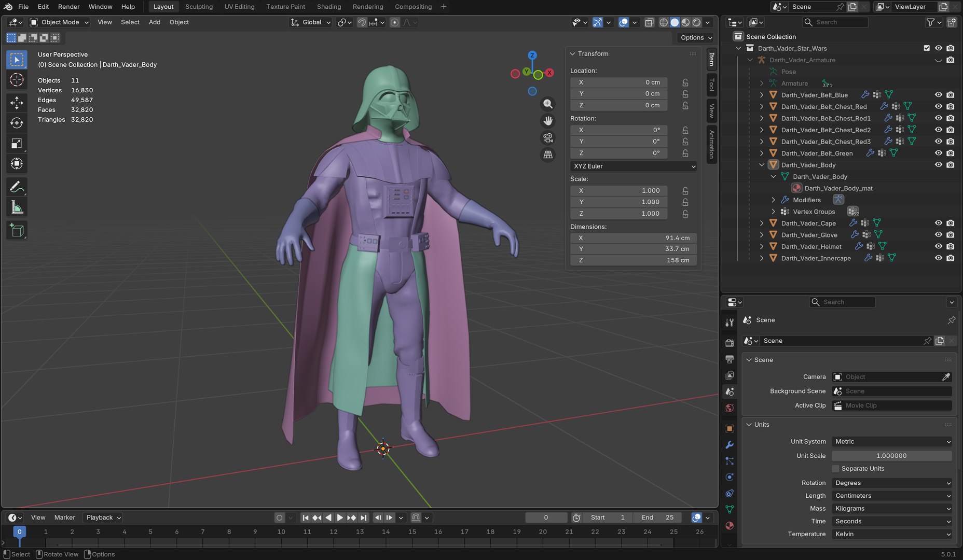Switch to the Sculpting workspace tab
The height and width of the screenshot is (560, 963).
(199, 7)
